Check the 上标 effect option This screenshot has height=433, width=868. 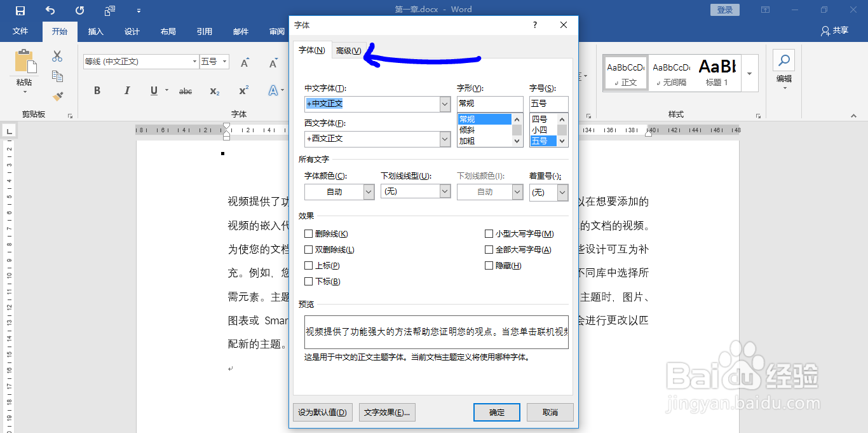pyautogui.click(x=309, y=265)
